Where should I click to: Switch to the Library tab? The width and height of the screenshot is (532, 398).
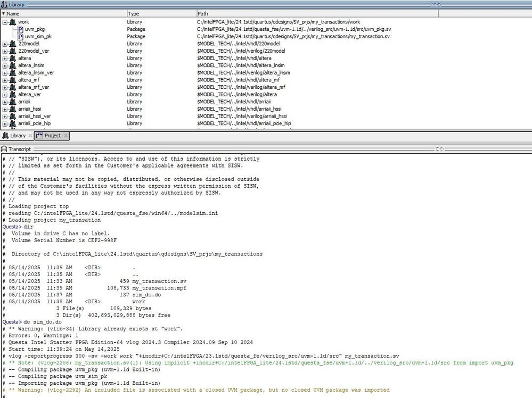point(17,136)
